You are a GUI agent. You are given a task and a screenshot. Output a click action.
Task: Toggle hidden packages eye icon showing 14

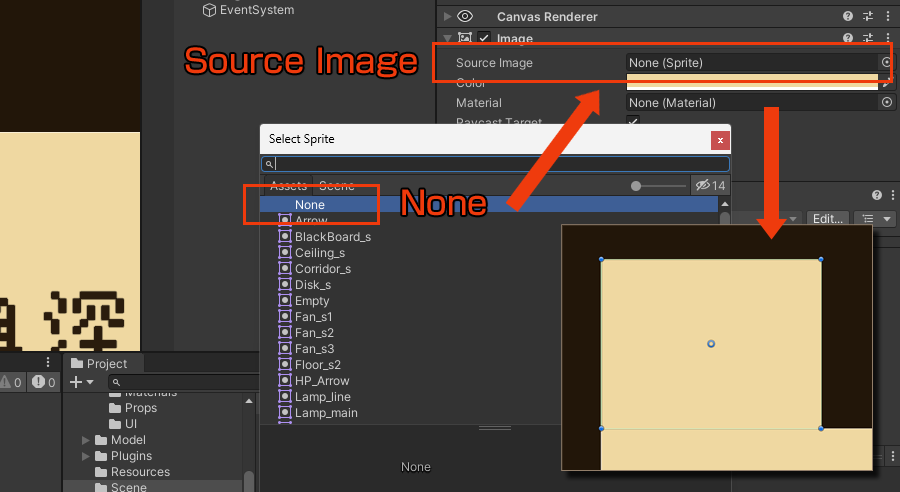(x=710, y=185)
